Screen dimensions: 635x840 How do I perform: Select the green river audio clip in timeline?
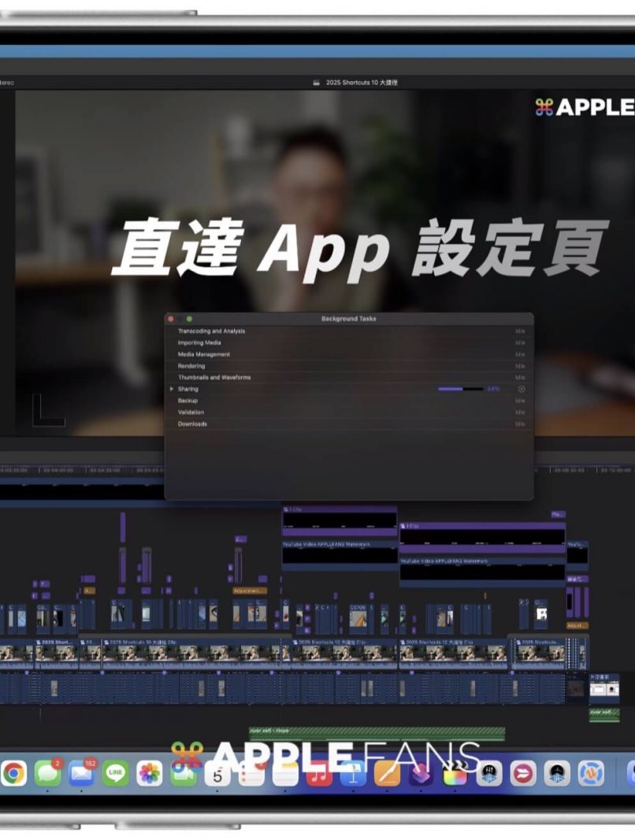click(x=377, y=731)
